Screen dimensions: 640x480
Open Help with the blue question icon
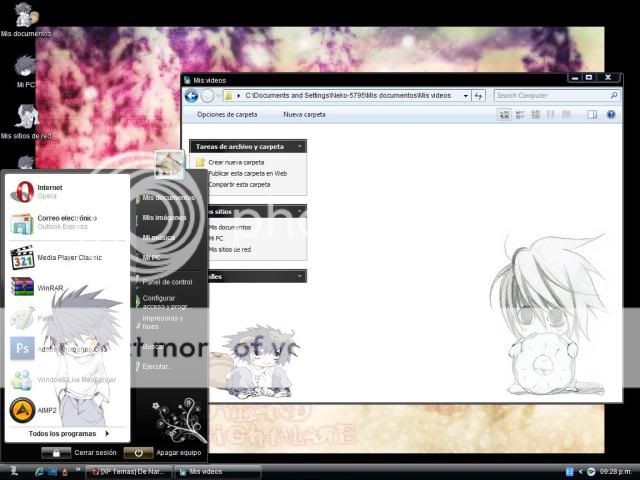click(x=611, y=115)
